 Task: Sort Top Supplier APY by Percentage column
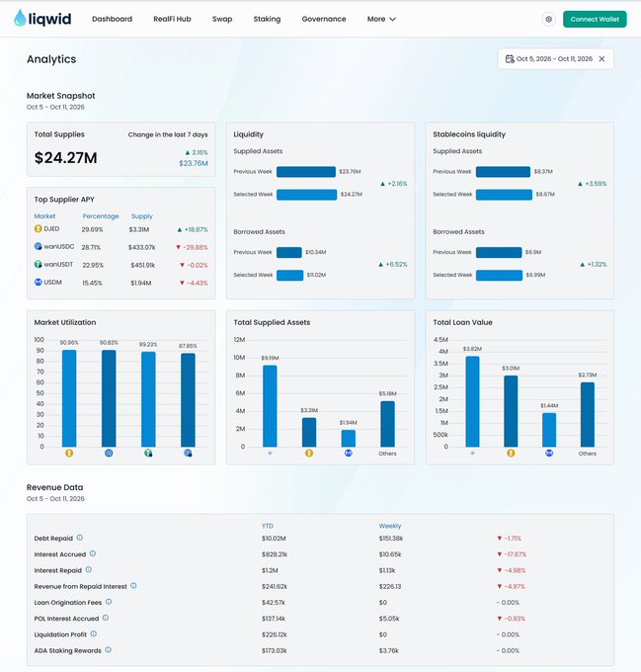(101, 216)
